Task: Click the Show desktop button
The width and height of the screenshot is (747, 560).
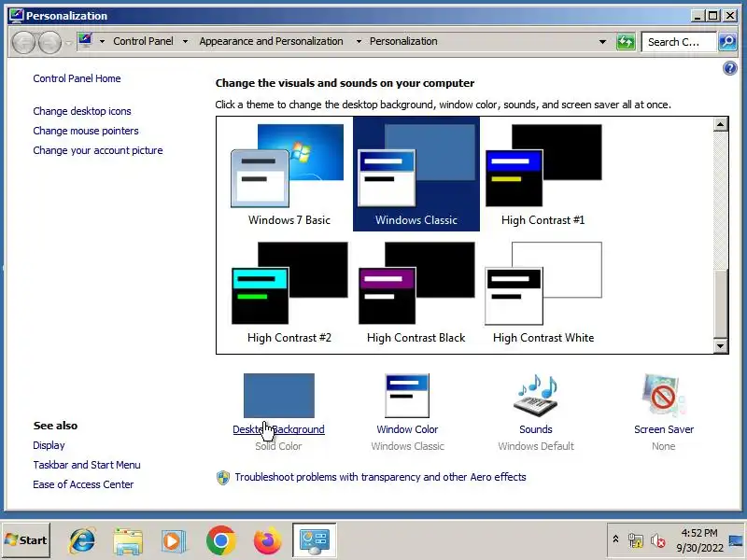Action: (736, 540)
